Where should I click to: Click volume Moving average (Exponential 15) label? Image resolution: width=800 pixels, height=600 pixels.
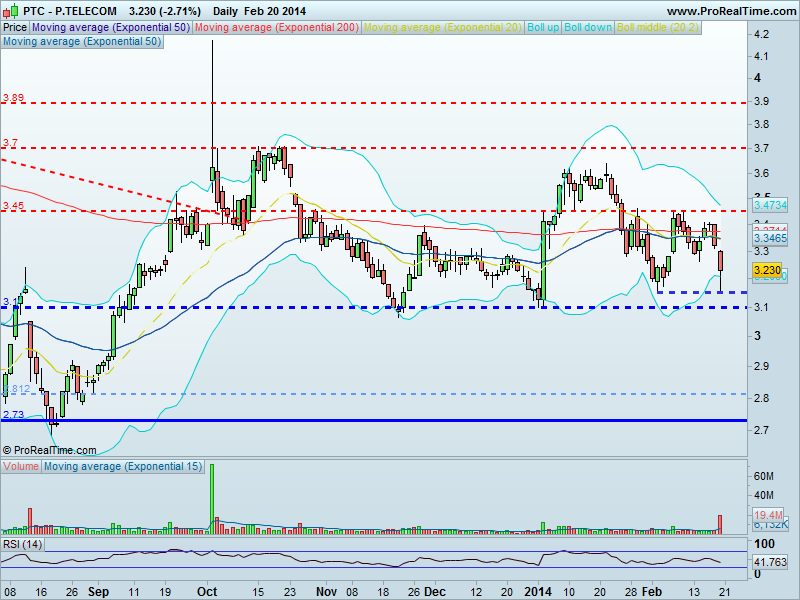(x=123, y=466)
